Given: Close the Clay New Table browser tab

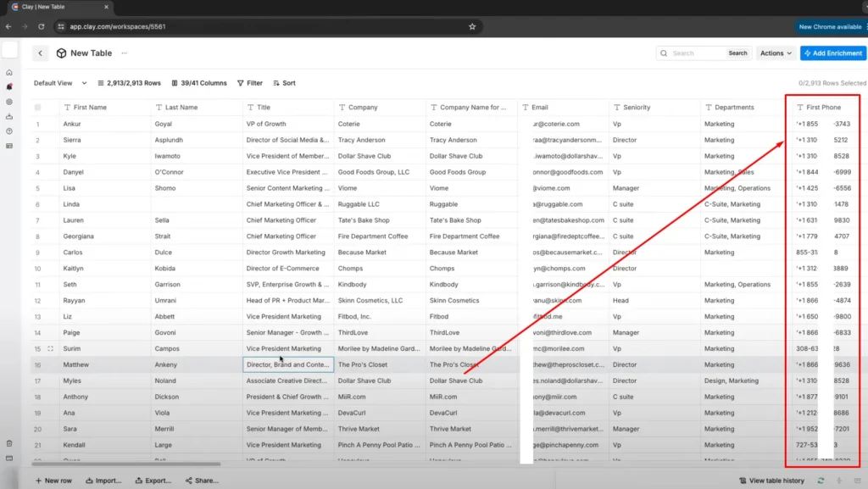Looking at the screenshot, I should click(x=106, y=7).
